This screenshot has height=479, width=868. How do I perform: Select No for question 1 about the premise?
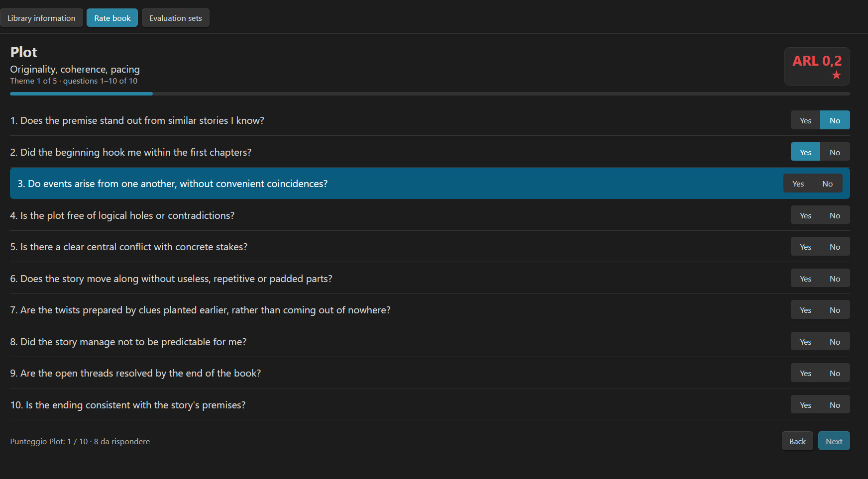tap(835, 120)
